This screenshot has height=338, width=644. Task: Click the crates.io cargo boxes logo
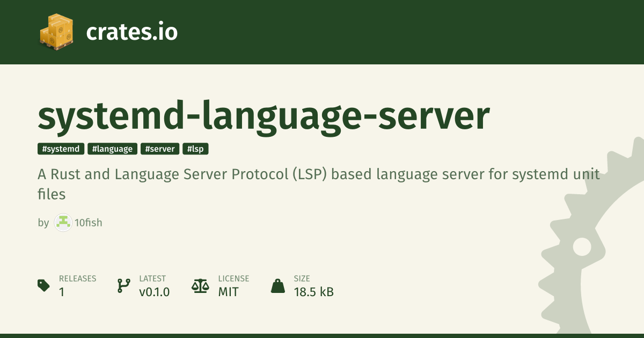pos(56,32)
